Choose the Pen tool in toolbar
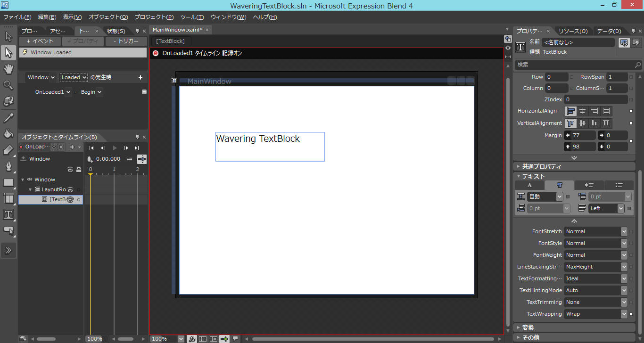The width and height of the screenshot is (644, 343). [x=8, y=166]
